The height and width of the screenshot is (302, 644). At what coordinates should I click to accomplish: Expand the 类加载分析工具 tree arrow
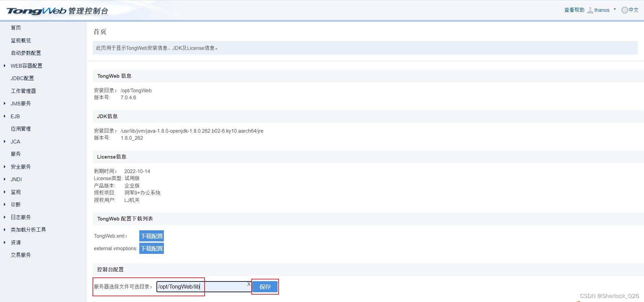click(4, 230)
